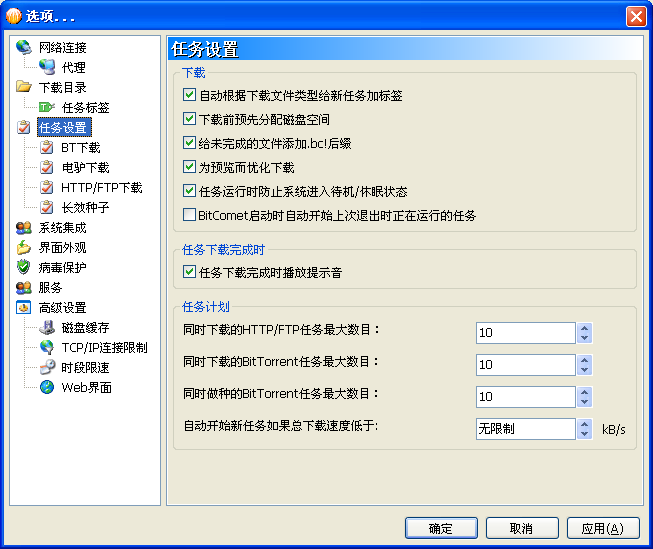Screen dimensions: 653x549
Task: Open Web界面 settings page
Action: [87, 387]
